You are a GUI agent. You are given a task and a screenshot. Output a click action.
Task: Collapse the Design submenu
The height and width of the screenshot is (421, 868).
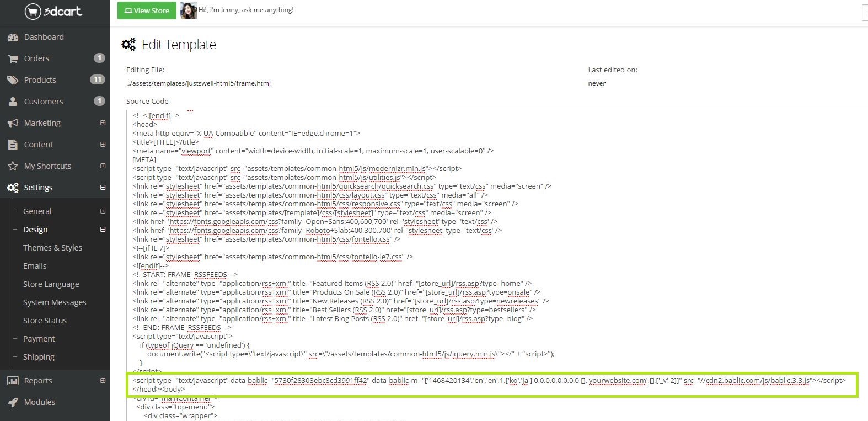click(x=103, y=230)
